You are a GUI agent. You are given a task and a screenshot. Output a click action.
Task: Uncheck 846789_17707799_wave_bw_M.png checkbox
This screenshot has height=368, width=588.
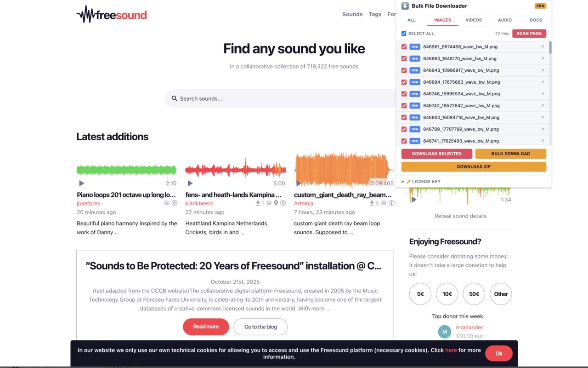(404, 129)
